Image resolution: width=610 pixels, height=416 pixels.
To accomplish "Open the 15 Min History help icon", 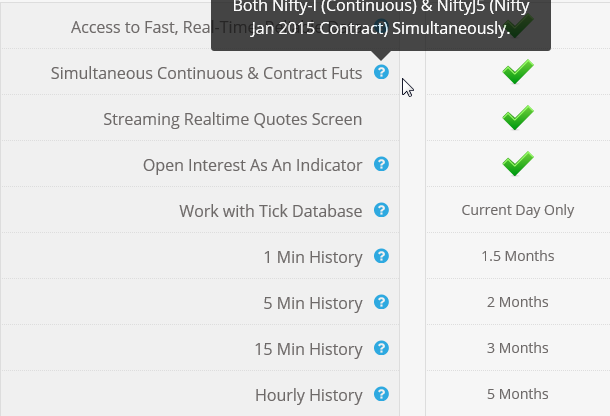I will (381, 348).
